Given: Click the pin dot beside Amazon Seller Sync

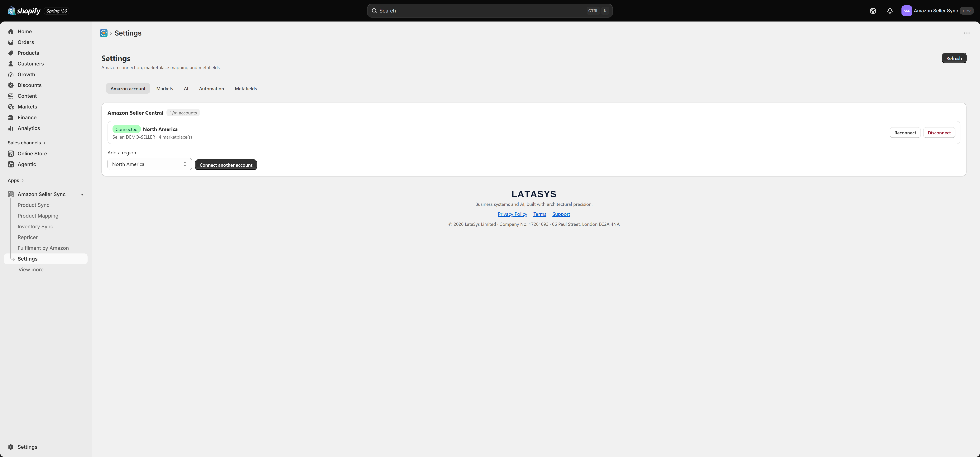Looking at the screenshot, I should (x=82, y=195).
